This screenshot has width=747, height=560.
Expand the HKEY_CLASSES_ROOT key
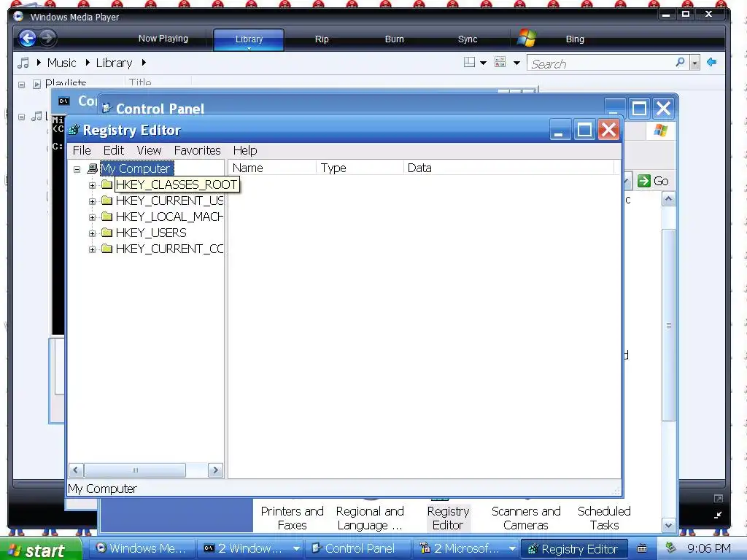[92, 185]
